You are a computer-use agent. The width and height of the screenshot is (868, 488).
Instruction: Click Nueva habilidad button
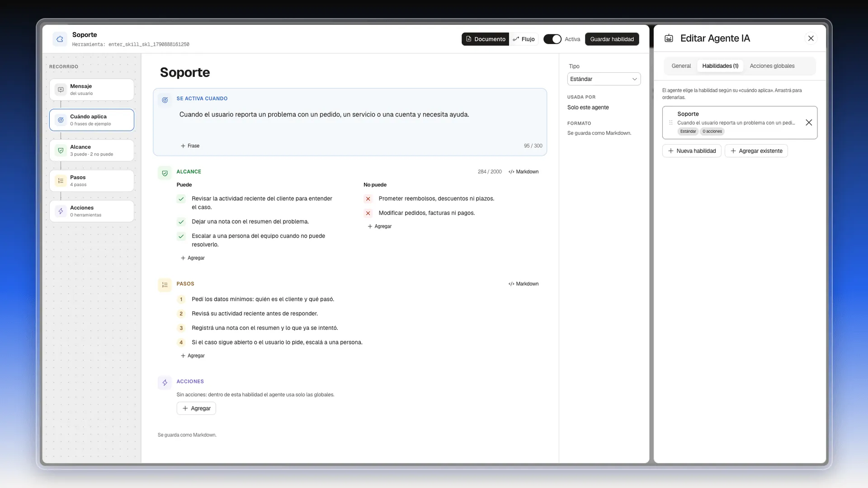(692, 151)
